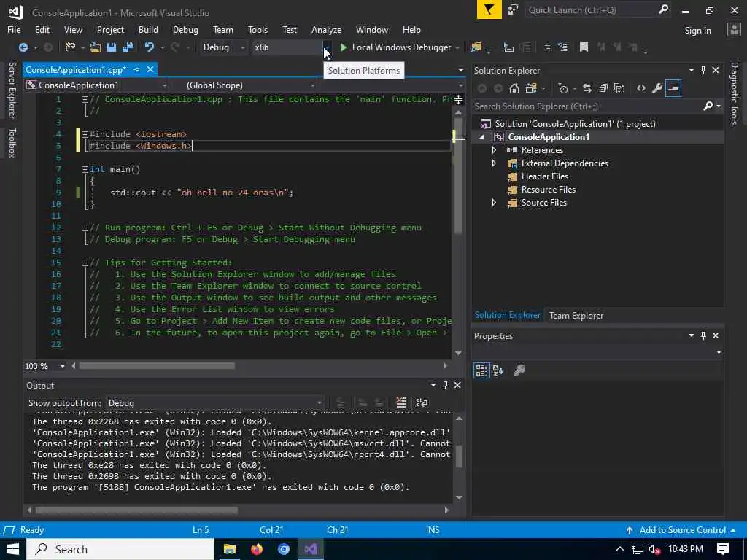747x560 pixels.
Task: Close the ConsoleApplication1.cpp tab
Action: tap(150, 69)
